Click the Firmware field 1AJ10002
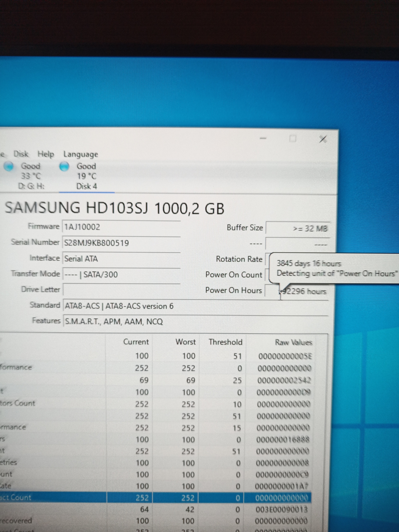 point(121,227)
